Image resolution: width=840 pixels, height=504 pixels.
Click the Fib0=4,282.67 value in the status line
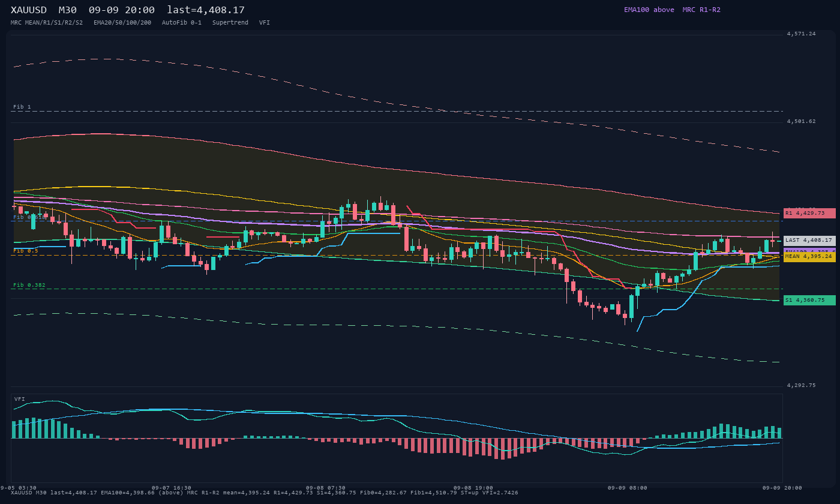[x=383, y=493]
